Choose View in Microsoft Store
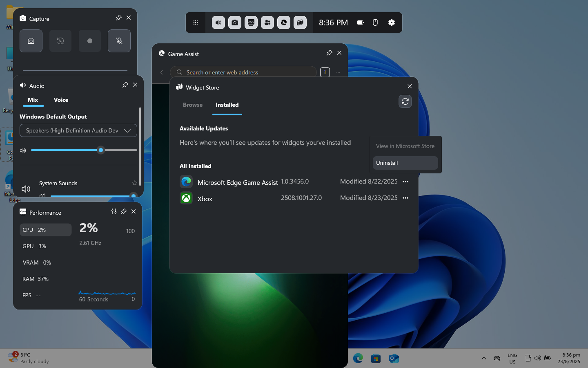The image size is (588, 368). [x=405, y=146]
